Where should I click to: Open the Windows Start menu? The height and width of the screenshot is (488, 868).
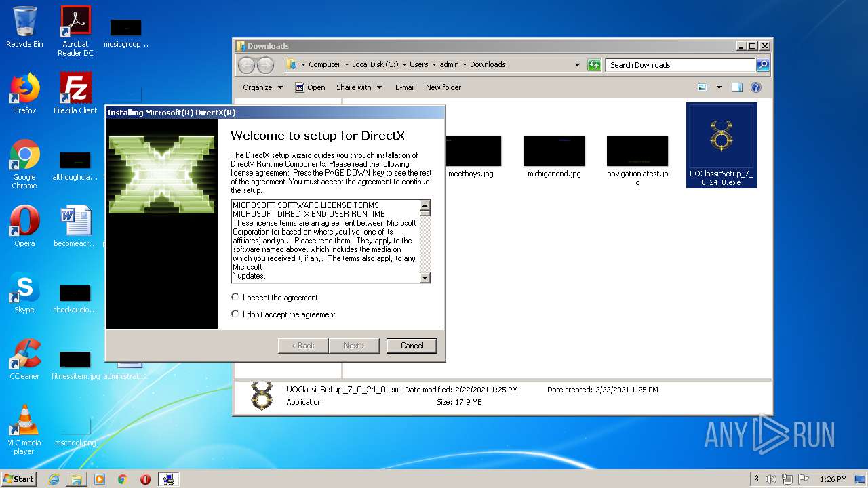pyautogui.click(x=19, y=479)
